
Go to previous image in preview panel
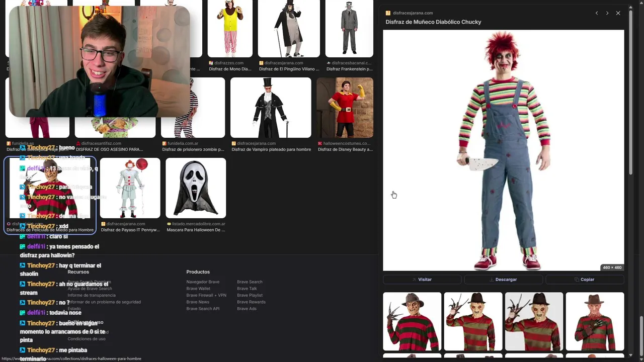[x=597, y=13]
